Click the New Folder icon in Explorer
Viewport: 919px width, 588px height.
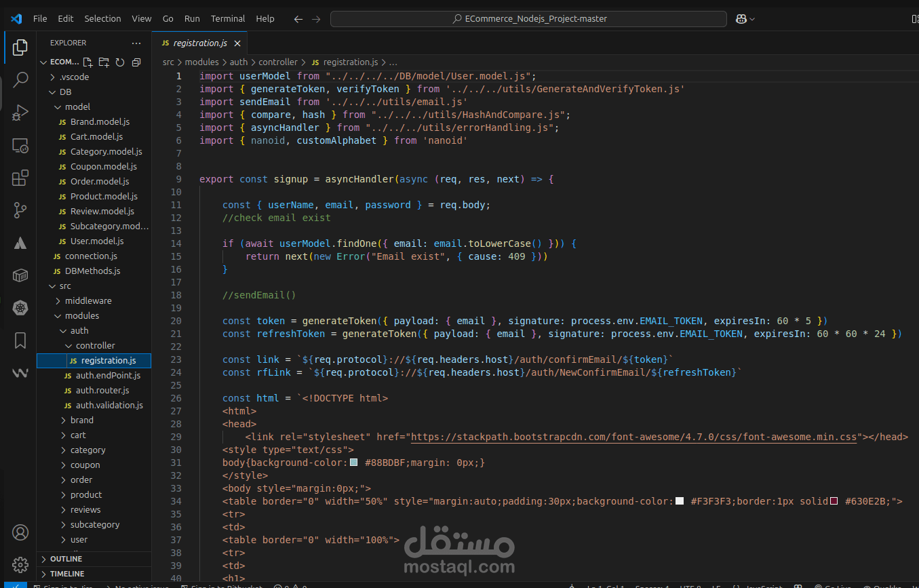(104, 62)
